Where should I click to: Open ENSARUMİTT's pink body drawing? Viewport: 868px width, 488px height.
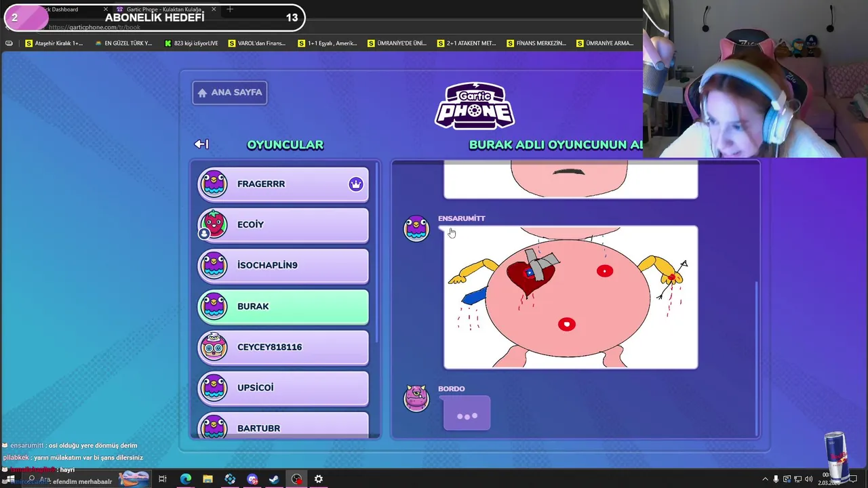tap(570, 298)
